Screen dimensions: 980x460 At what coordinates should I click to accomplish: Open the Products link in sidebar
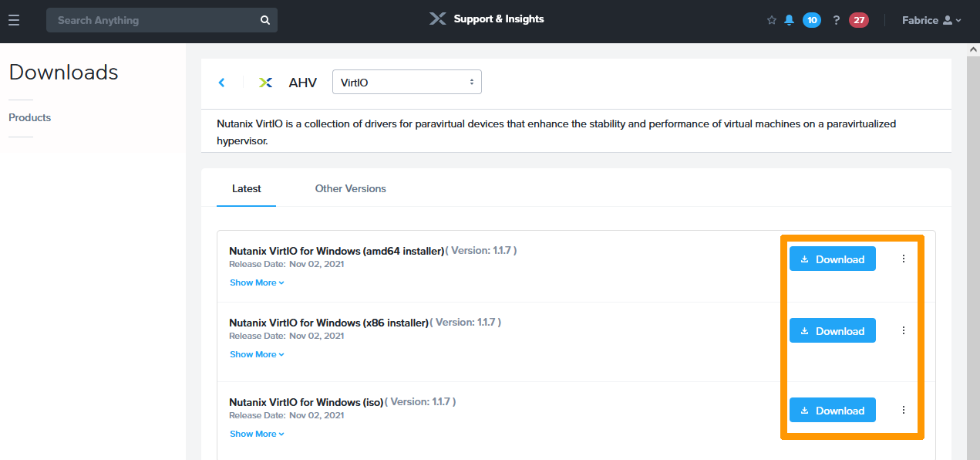(x=29, y=117)
